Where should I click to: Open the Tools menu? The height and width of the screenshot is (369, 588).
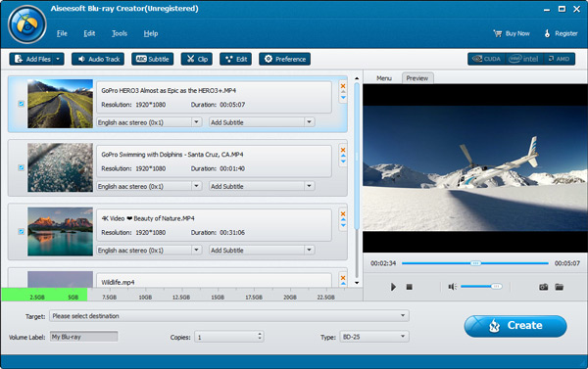click(120, 33)
